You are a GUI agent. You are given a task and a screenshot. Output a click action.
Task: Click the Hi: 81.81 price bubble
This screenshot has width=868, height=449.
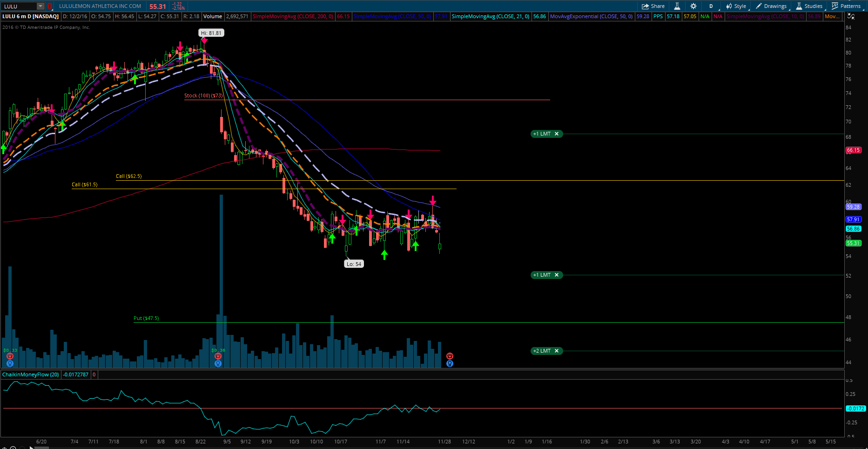[x=211, y=33]
